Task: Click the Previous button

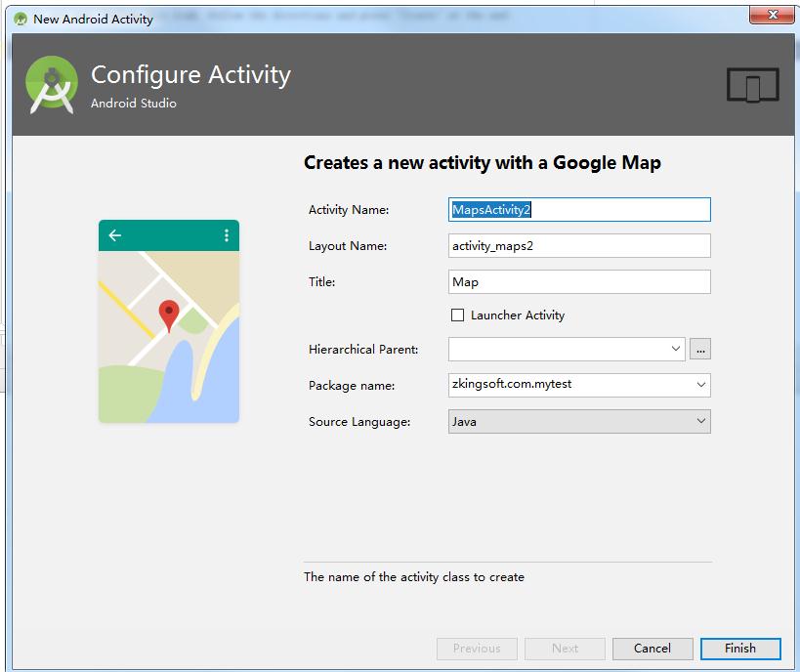Action: (477, 648)
